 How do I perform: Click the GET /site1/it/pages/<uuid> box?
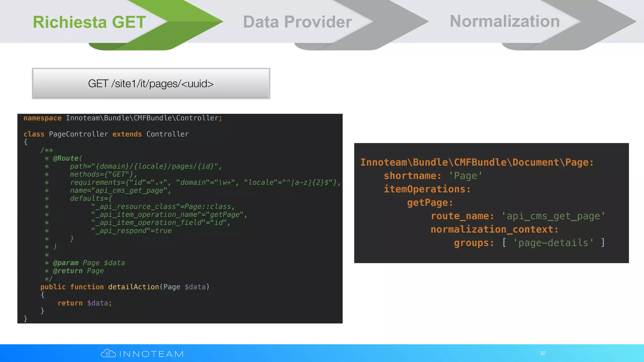[x=151, y=83]
